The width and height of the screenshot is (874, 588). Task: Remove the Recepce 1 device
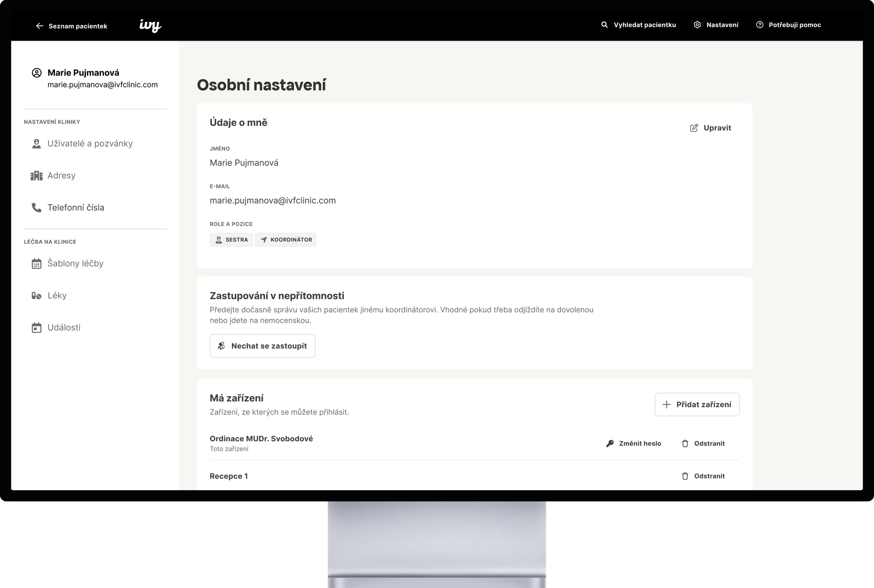pyautogui.click(x=703, y=476)
